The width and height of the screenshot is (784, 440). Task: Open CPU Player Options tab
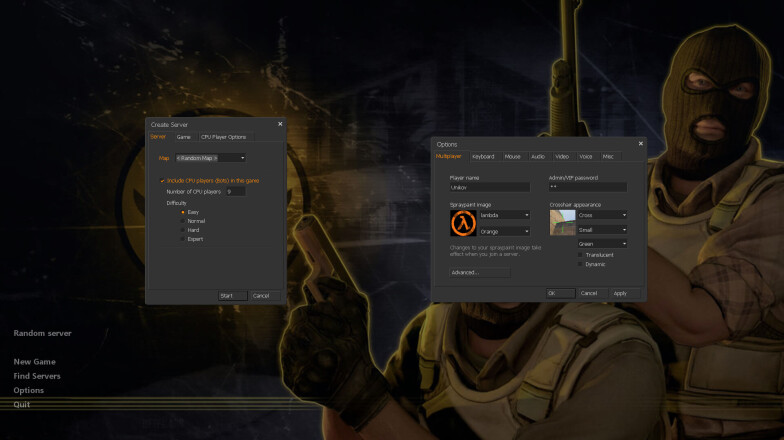tap(224, 137)
